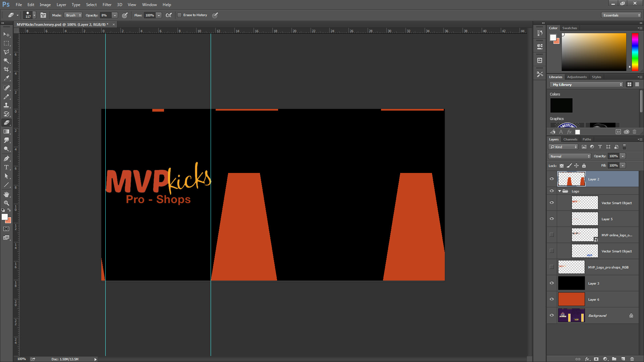Open Essentials workspace dropdown
Image resolution: width=644 pixels, height=362 pixels.
pos(621,15)
